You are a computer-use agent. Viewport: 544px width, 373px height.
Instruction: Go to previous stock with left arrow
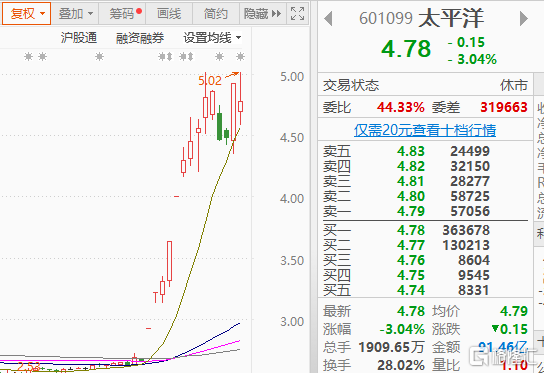pos(328,18)
